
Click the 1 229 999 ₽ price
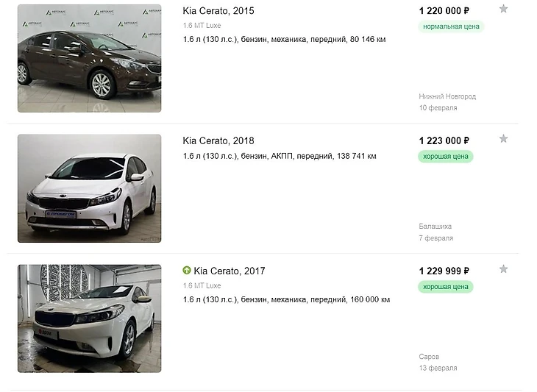pyautogui.click(x=444, y=271)
